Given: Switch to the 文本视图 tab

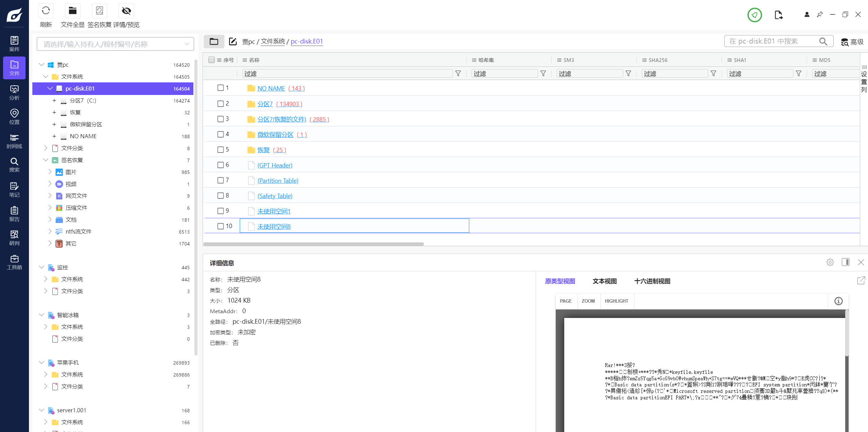Looking at the screenshot, I should pos(604,281).
